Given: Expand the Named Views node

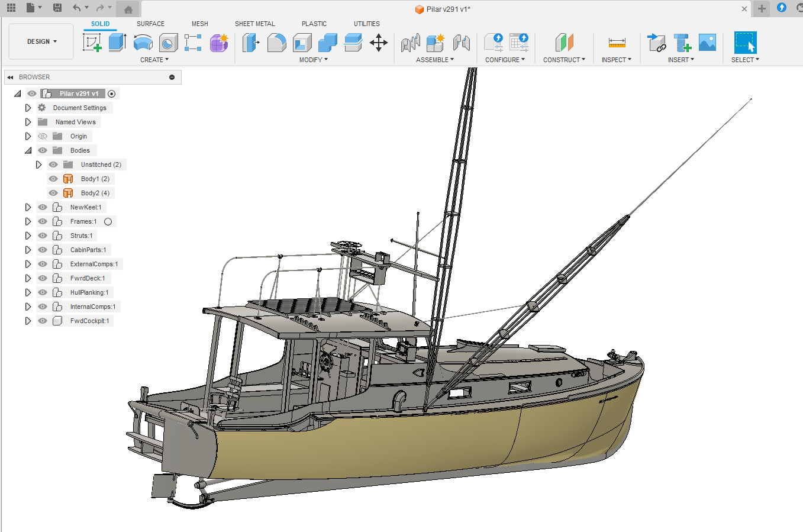Looking at the screenshot, I should point(28,122).
